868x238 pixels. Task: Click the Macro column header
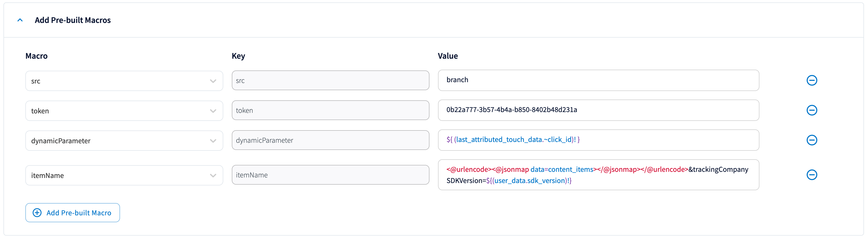coord(36,56)
